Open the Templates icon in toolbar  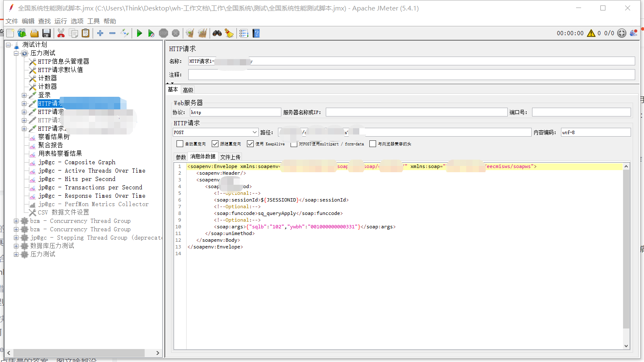point(22,33)
